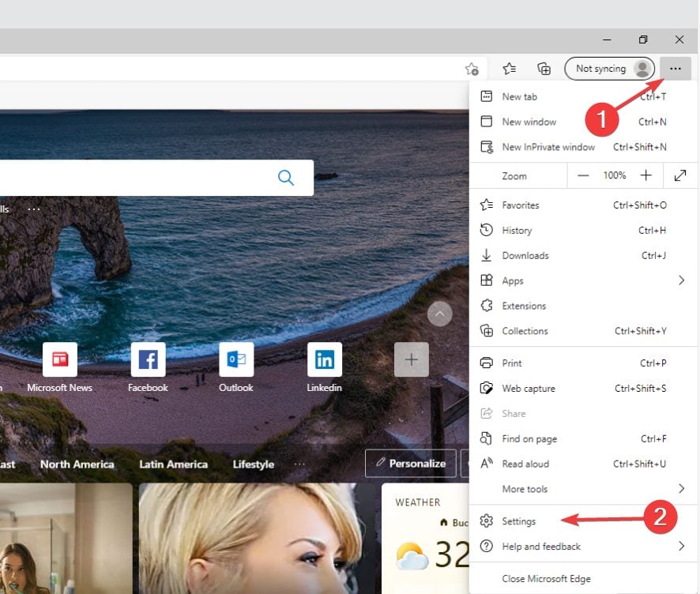This screenshot has width=700, height=594.
Task: Expand Help and feedback submenu
Action: tap(582, 547)
